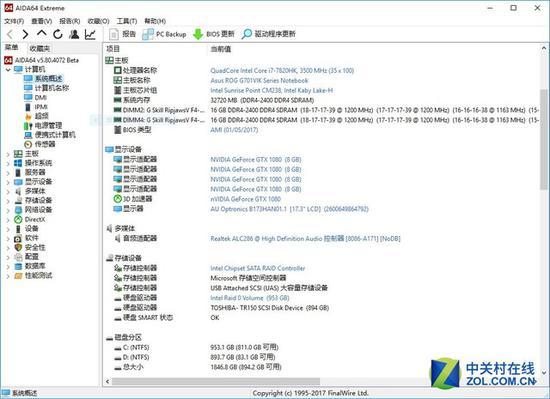Open nVIDIA GeForce GTX 1080 3D accelerator link
The width and height of the screenshot is (550, 399).
(x=246, y=199)
